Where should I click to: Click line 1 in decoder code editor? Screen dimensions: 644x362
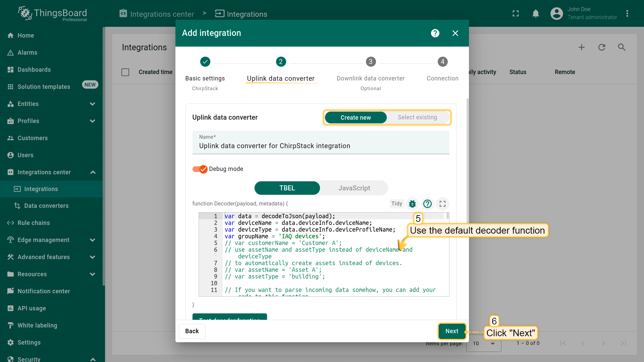point(334,216)
